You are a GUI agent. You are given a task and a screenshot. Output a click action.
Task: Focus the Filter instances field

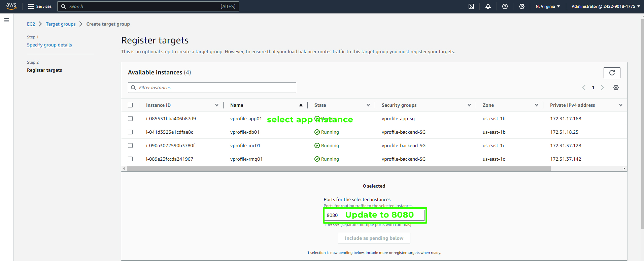tap(212, 88)
